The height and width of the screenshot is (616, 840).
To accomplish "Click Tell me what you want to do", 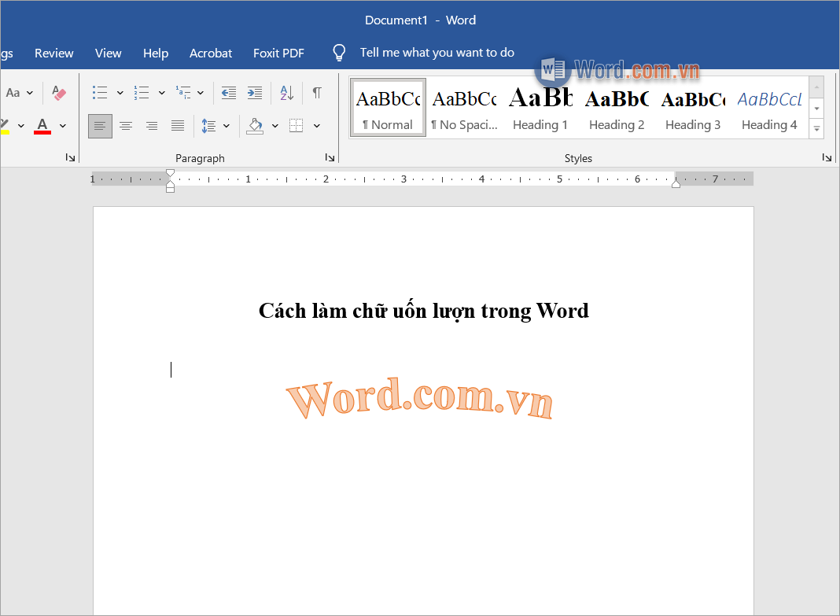I will coord(437,53).
